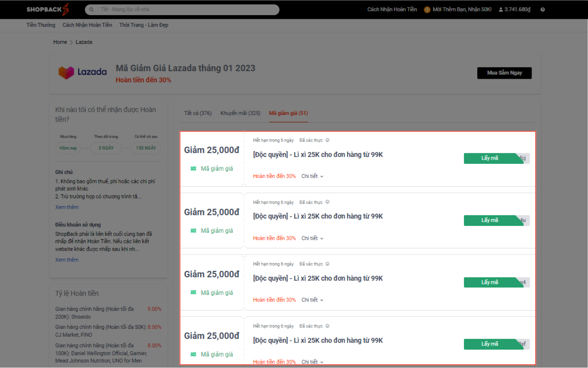Screen dimensions: 588x368
Task: Click the Đã xác thực smiley on the fcj coupon
Action: [328, 140]
